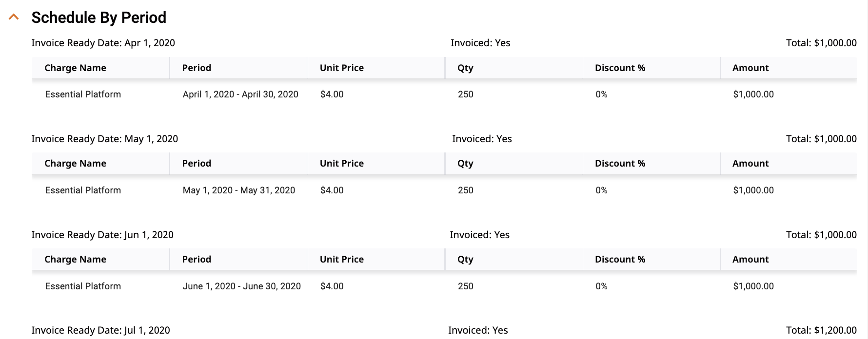Click Qty header in May table
Image resolution: width=868 pixels, height=339 pixels.
pos(465,164)
